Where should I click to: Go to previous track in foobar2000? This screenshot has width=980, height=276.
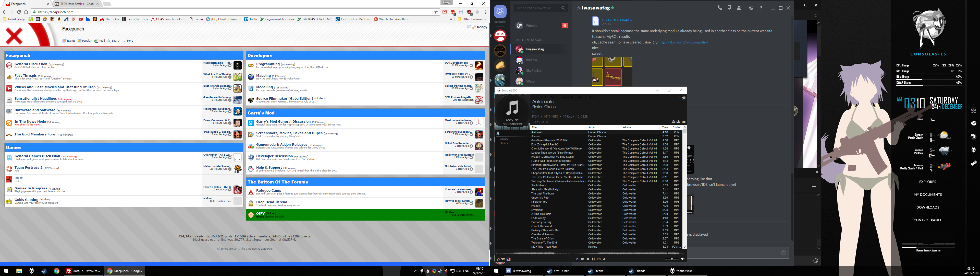(582, 259)
